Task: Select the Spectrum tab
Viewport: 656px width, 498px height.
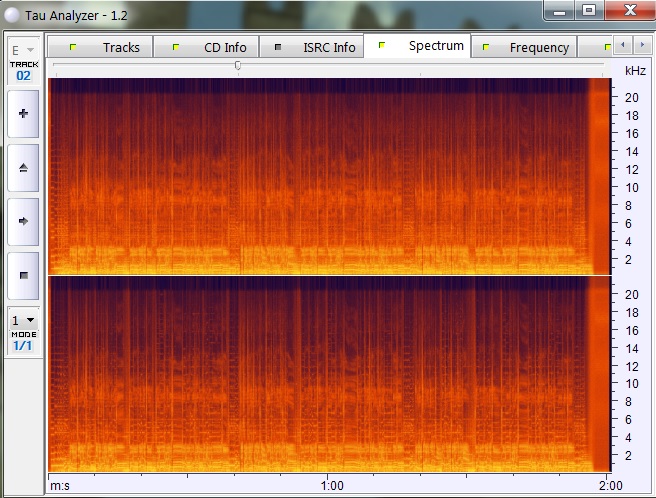Action: [x=422, y=46]
